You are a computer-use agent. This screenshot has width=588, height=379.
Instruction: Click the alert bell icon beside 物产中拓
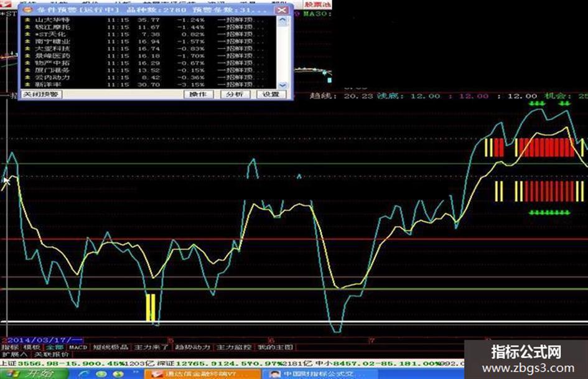click(27, 63)
